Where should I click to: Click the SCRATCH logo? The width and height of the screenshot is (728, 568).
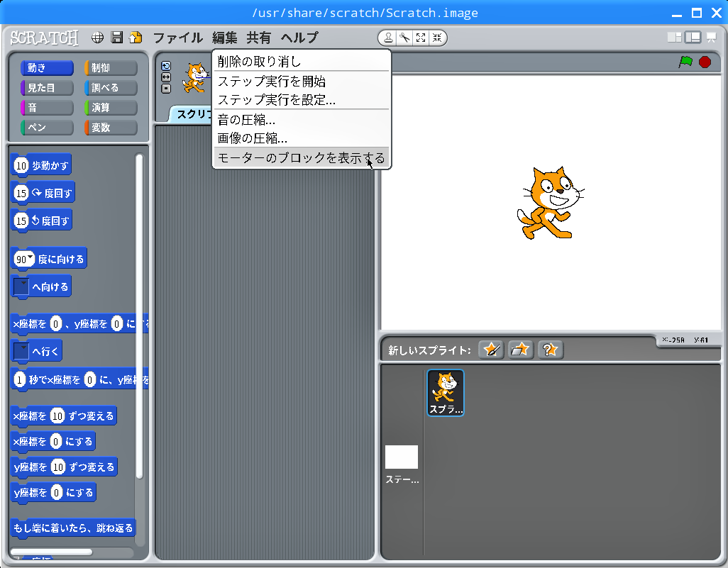pos(45,38)
